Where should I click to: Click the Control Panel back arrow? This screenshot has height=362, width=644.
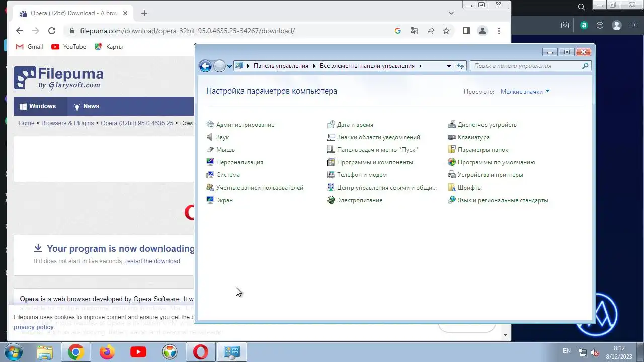205,66
